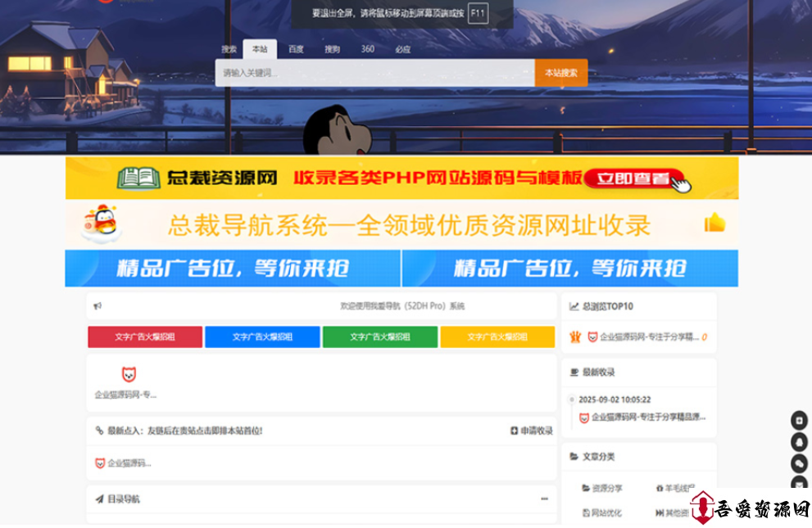Click the orange thumbs-up icon
Screen dimensions: 812x528
click(x=714, y=223)
